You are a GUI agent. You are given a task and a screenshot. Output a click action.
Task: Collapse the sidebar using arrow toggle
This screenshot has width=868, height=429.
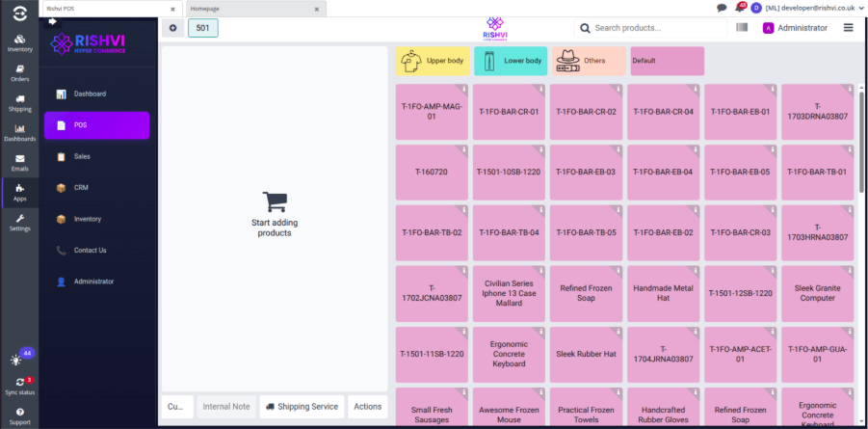[x=52, y=21]
